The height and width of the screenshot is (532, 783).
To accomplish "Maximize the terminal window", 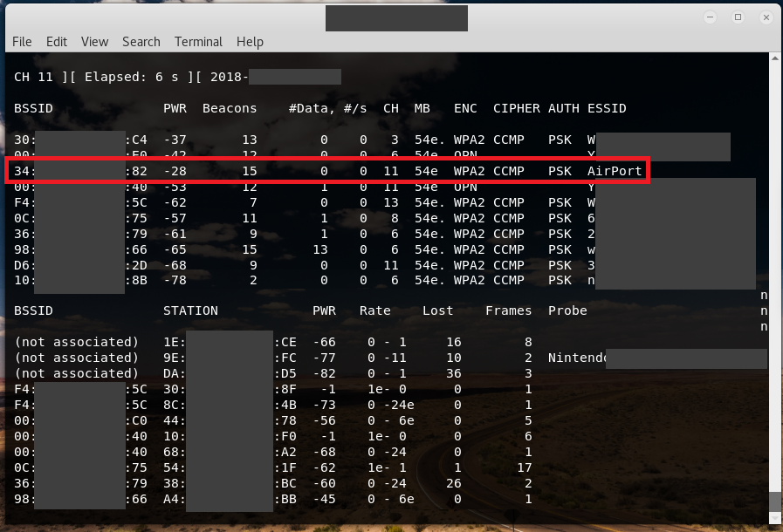I will click(738, 17).
